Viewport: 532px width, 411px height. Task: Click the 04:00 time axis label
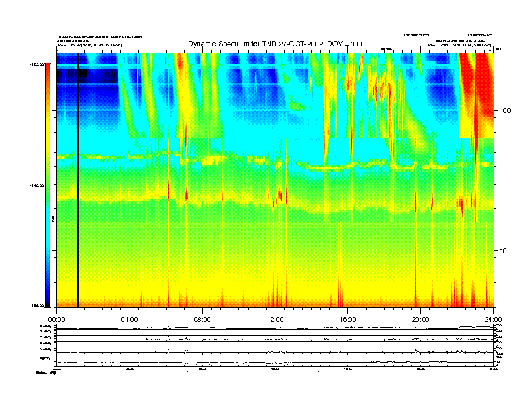(130, 320)
